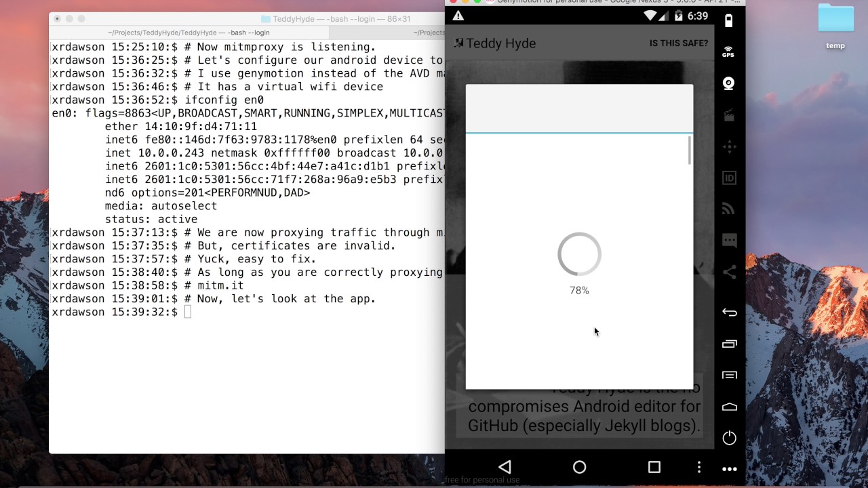This screenshot has height=488, width=868.
Task: Click the 78% loading progress spinner
Action: pyautogui.click(x=579, y=254)
